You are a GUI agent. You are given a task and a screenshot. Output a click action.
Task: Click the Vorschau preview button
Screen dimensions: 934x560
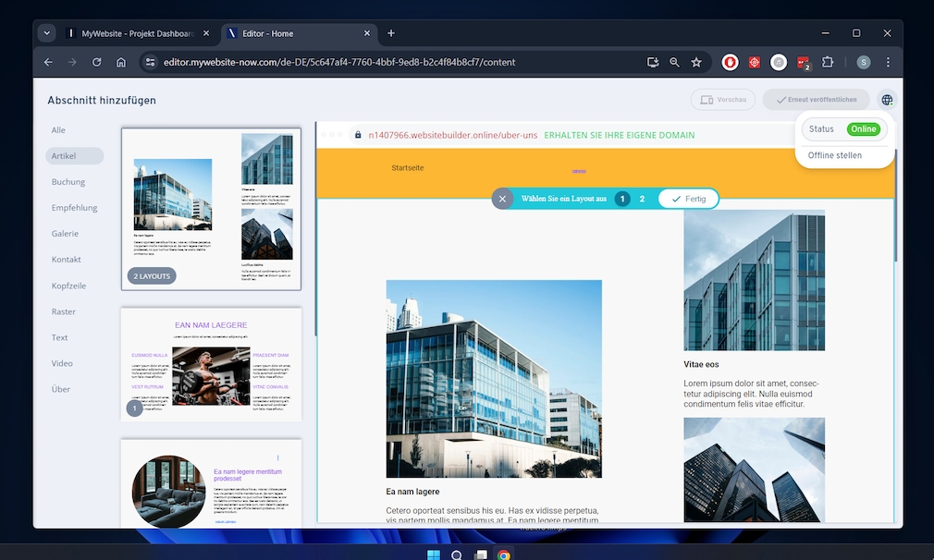[x=722, y=100]
